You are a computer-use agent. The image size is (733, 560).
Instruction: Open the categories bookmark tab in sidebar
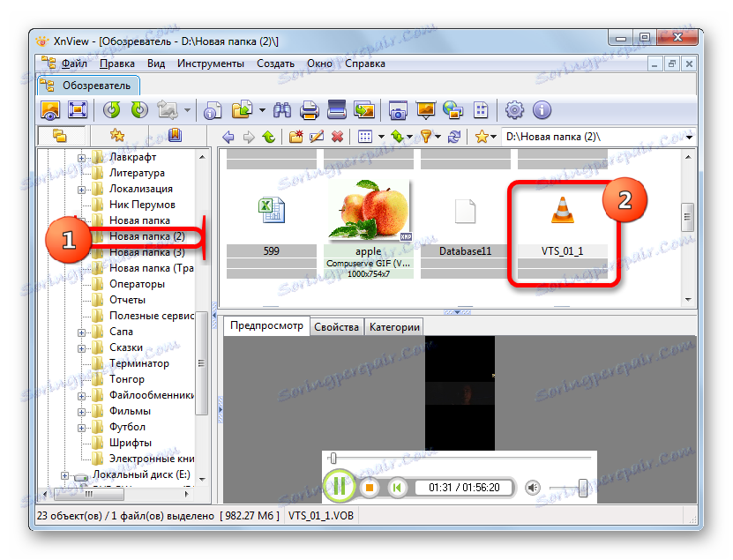click(175, 135)
